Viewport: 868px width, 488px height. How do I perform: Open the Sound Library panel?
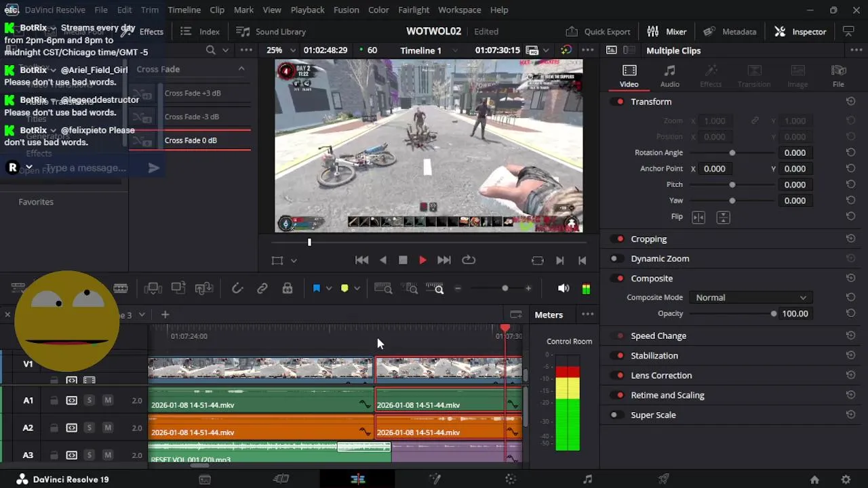271,32
